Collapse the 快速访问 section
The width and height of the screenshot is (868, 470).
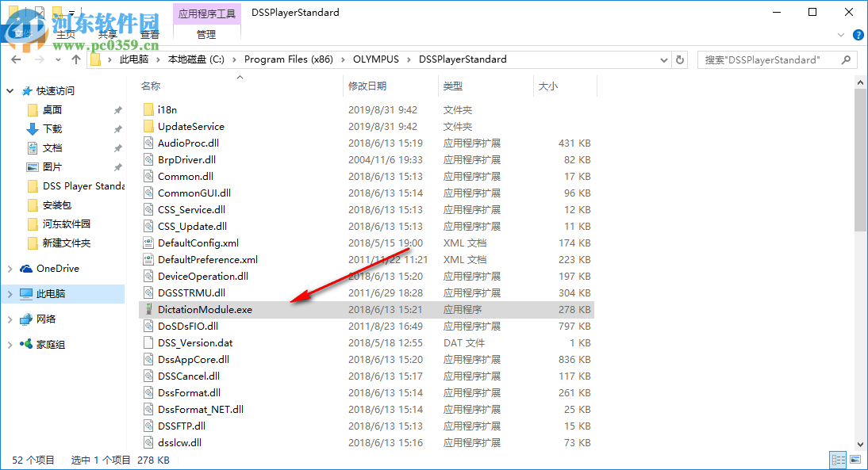(x=10, y=90)
